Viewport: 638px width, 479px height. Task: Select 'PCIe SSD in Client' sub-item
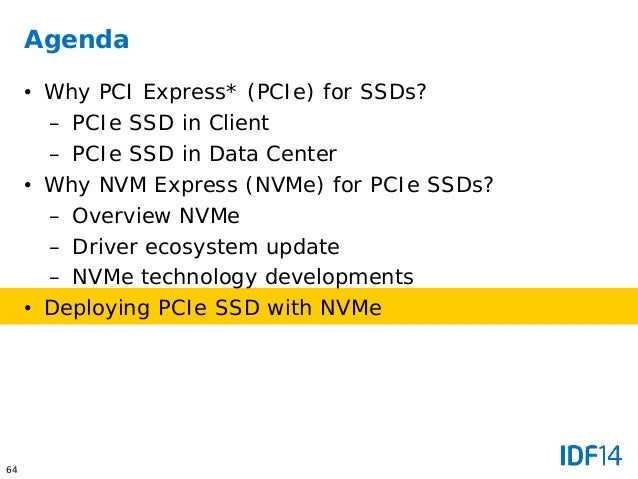170,123
